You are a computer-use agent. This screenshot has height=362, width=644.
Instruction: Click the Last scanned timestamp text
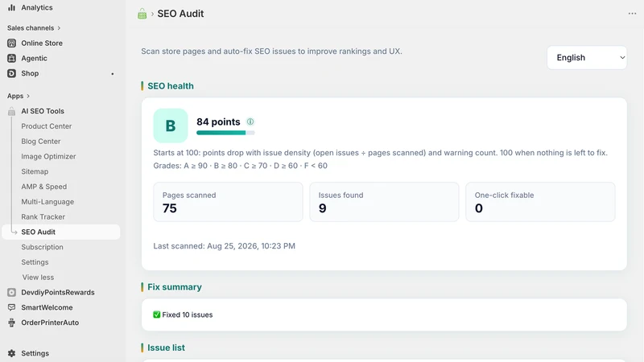pos(225,246)
